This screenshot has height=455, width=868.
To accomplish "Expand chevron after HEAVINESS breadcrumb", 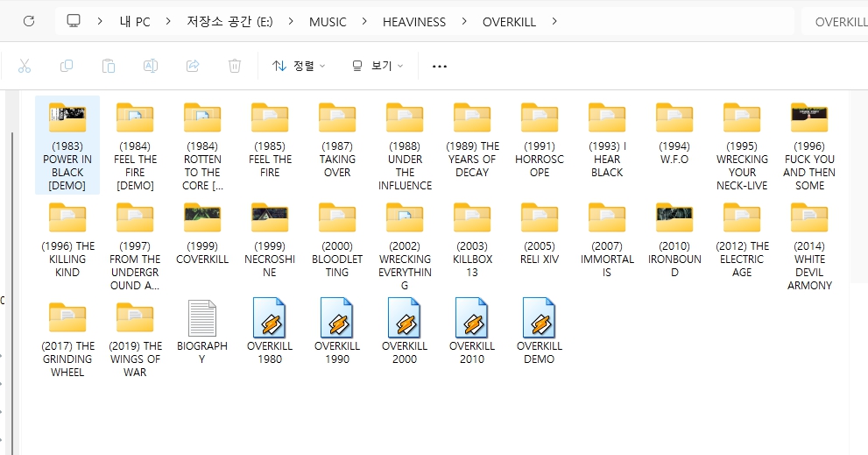I will click(x=464, y=21).
